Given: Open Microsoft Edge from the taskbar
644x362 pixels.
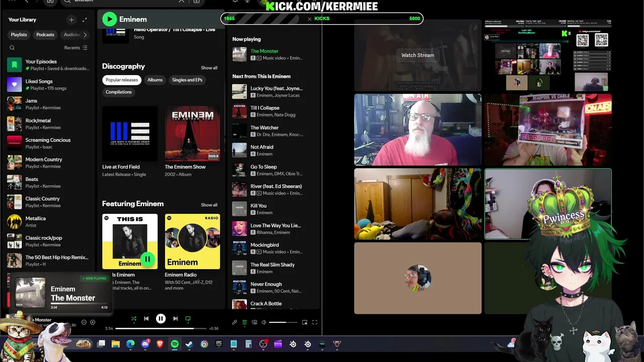Looking at the screenshot, I should pyautogui.click(x=131, y=344).
